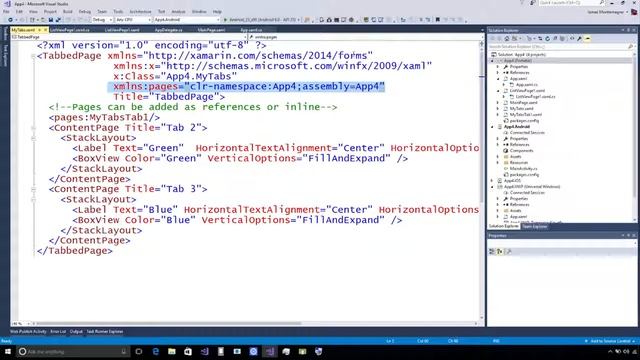Click the Refresh icon in Solution Explorer
This screenshot has height=360, width=640.
point(547,38)
